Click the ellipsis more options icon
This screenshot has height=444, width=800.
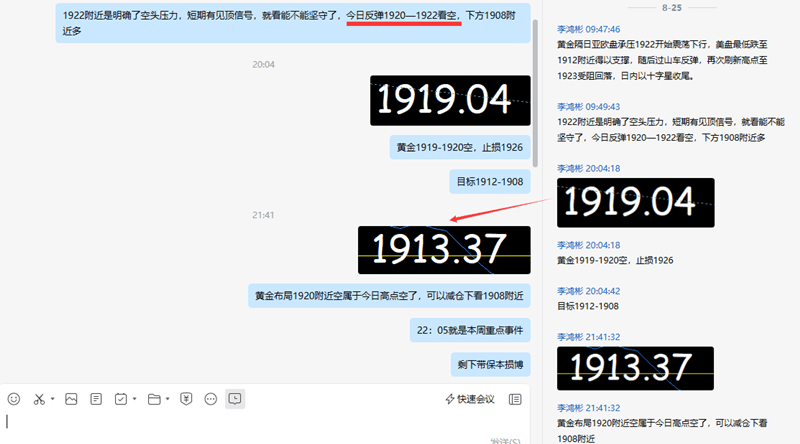(211, 398)
